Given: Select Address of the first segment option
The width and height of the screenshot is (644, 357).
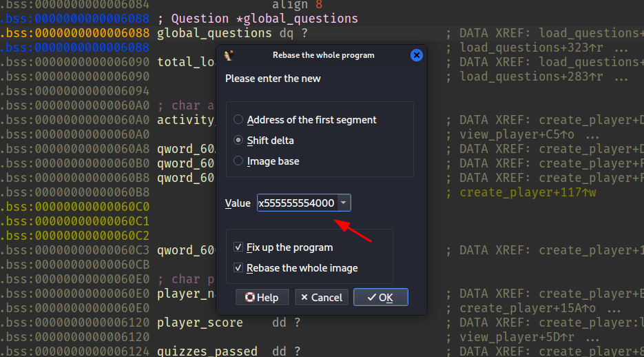Looking at the screenshot, I should (x=238, y=120).
